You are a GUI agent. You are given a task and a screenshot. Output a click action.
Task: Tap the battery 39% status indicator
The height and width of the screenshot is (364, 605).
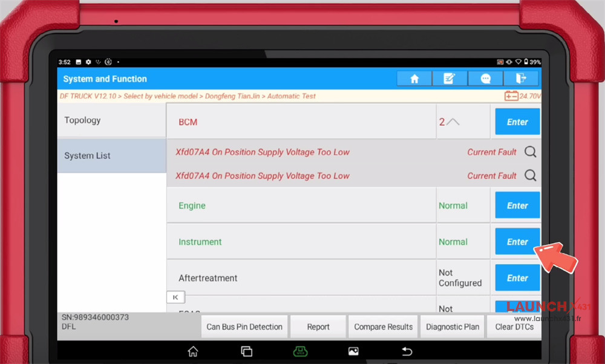coord(532,62)
